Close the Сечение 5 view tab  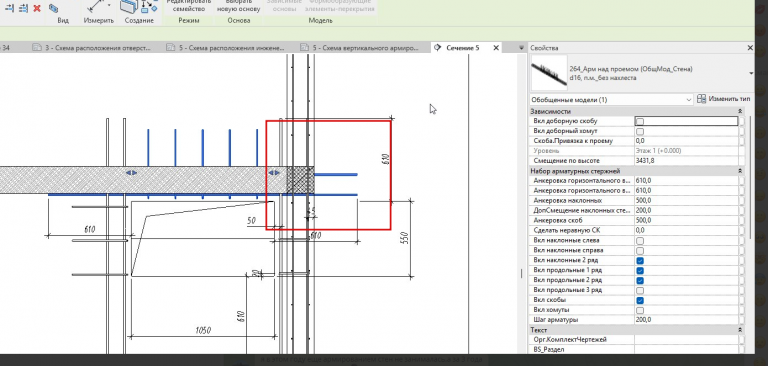[x=496, y=48]
